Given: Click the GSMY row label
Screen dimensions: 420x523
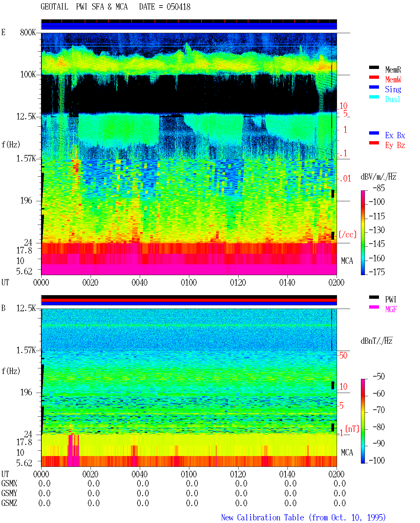Looking at the screenshot, I should coord(9,493).
